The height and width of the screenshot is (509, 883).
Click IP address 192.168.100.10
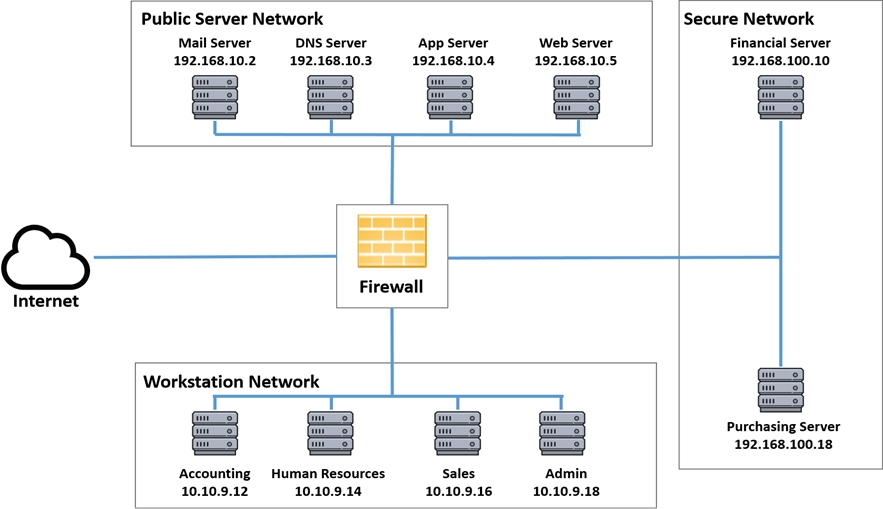pyautogui.click(x=781, y=60)
